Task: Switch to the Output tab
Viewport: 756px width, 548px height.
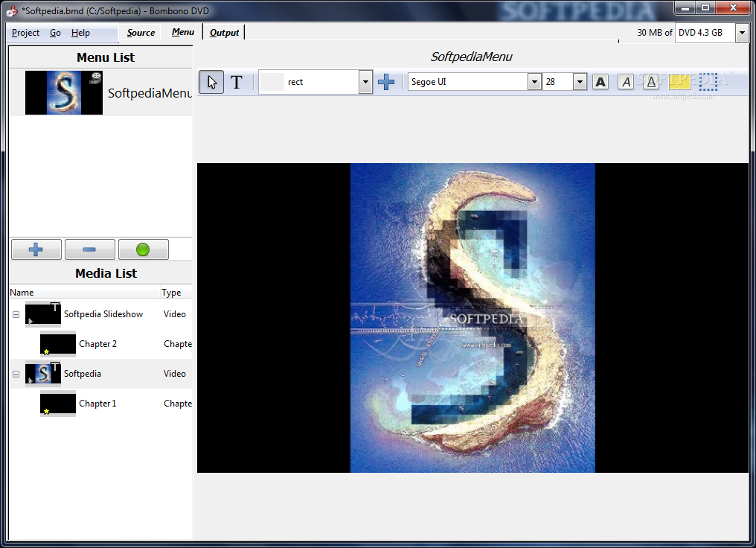Action: tap(224, 33)
